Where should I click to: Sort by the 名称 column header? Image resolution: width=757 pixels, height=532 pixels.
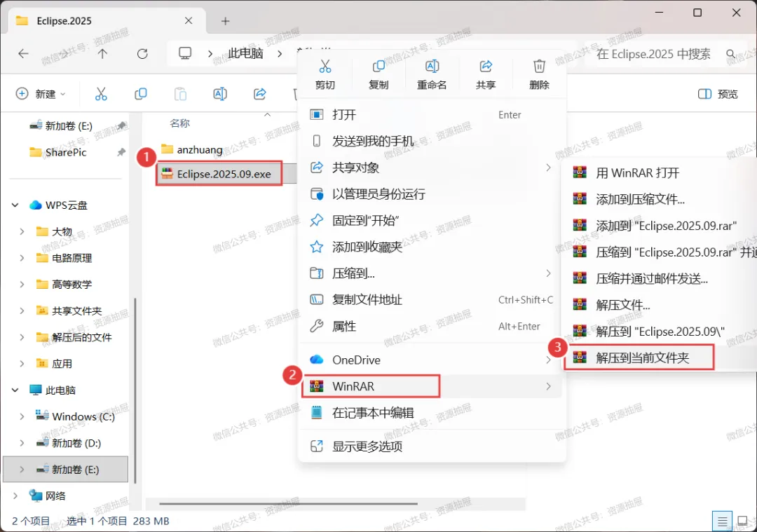[180, 123]
